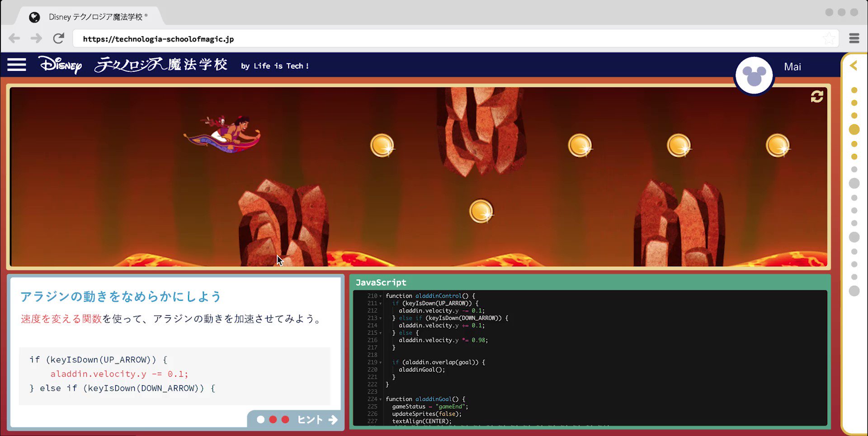Select the middle hint page dot
This screenshot has height=436, width=868.
[x=273, y=420]
